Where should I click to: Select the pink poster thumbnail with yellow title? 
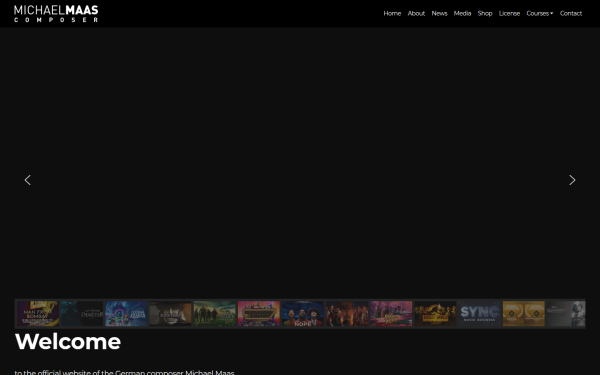pos(391,314)
